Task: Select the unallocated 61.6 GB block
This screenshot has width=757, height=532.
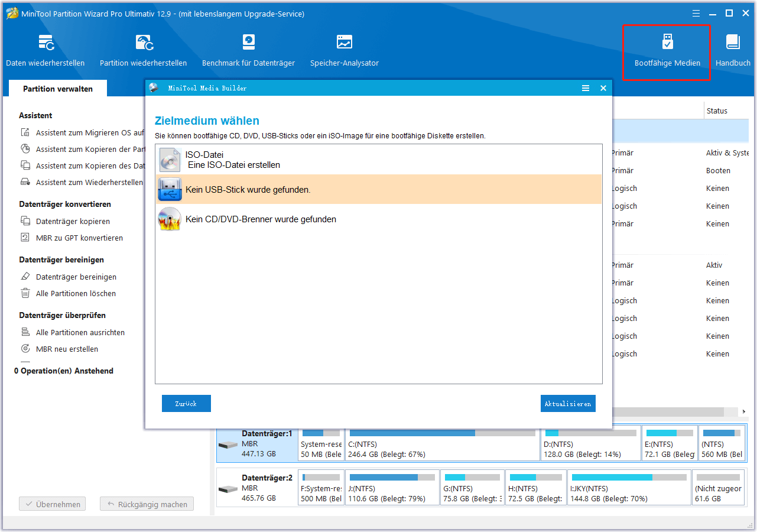Action: click(719, 488)
